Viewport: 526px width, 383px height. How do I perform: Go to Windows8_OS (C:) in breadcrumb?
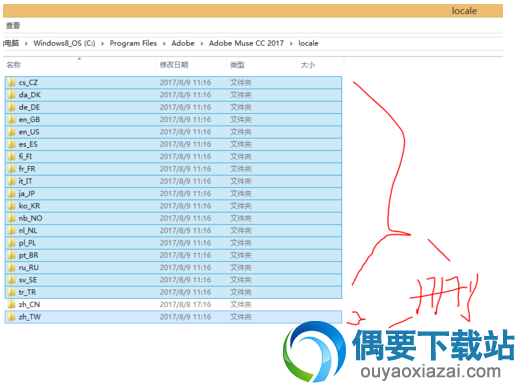tap(64, 43)
